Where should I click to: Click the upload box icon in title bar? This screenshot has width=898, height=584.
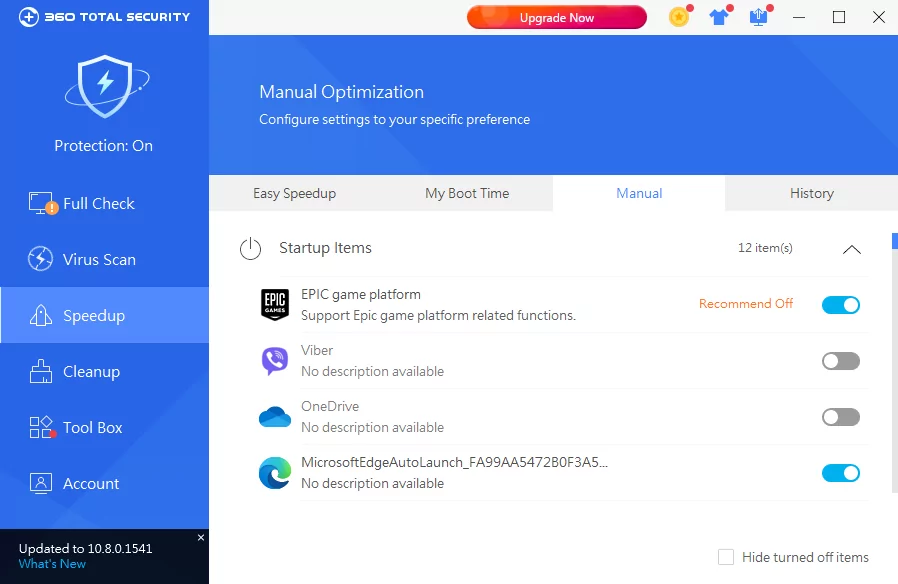coord(759,17)
